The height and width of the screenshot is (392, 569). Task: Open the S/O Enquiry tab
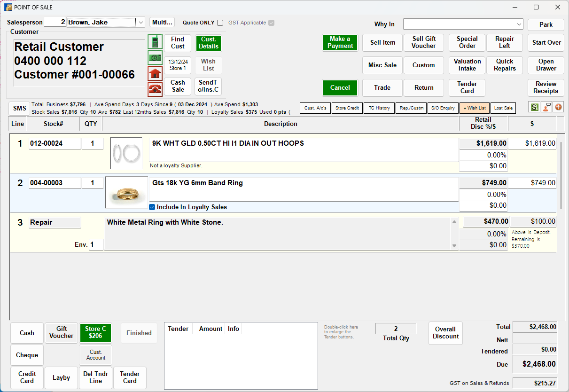(x=443, y=108)
